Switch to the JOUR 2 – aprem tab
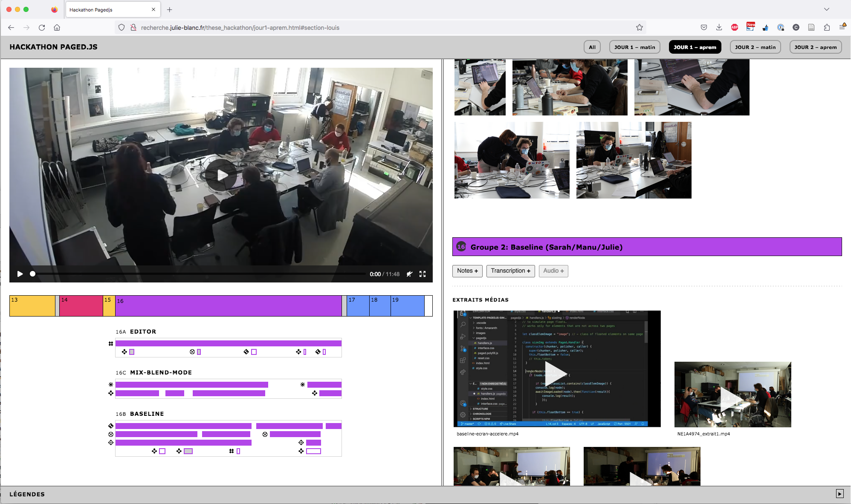The image size is (851, 504). pyautogui.click(x=815, y=47)
